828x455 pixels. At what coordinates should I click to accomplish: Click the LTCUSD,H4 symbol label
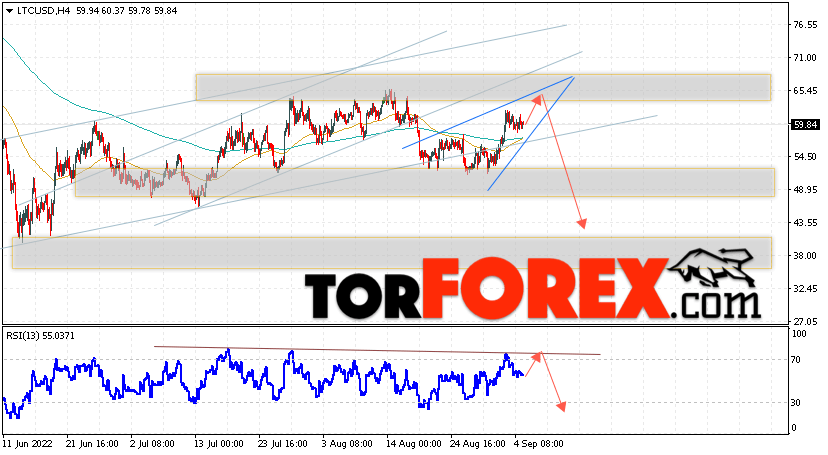click(44, 11)
